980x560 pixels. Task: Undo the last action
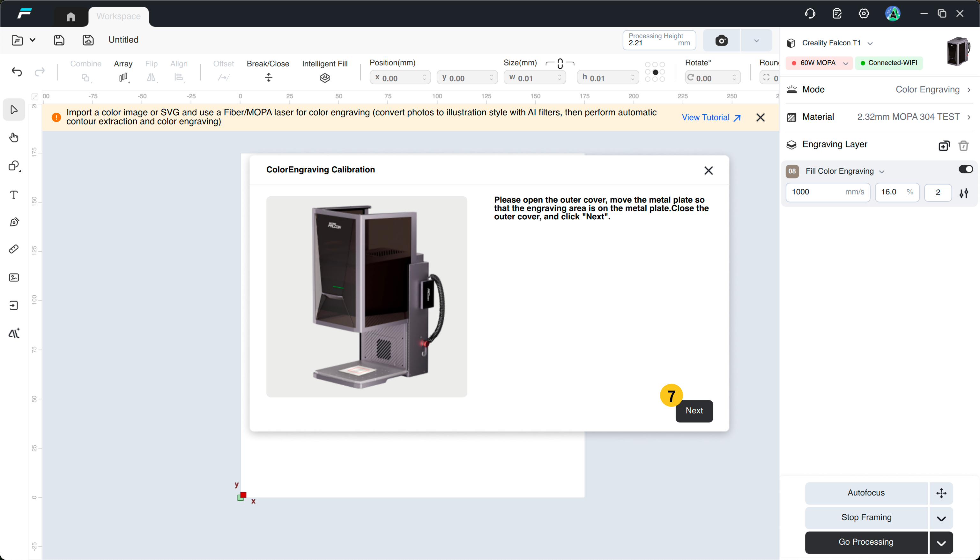pyautogui.click(x=17, y=72)
